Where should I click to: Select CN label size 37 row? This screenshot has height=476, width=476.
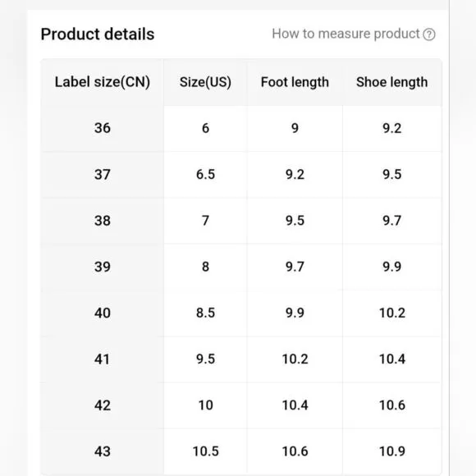tap(241, 175)
